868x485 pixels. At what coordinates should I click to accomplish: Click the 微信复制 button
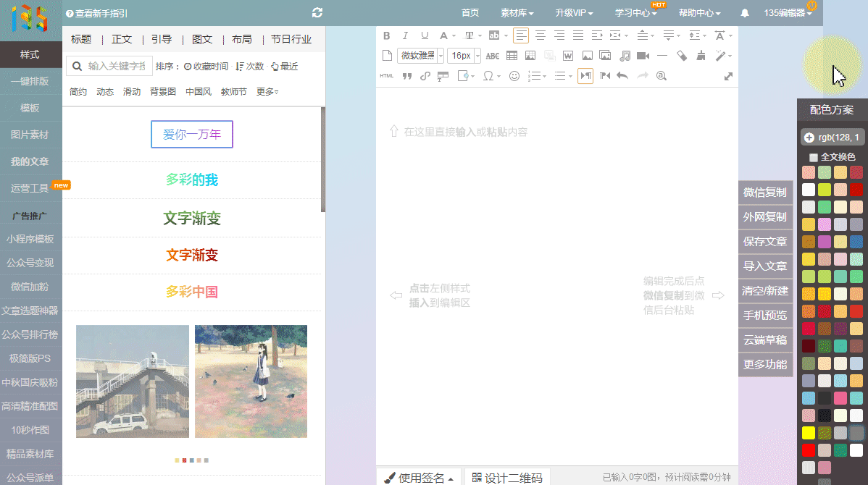[x=764, y=193]
